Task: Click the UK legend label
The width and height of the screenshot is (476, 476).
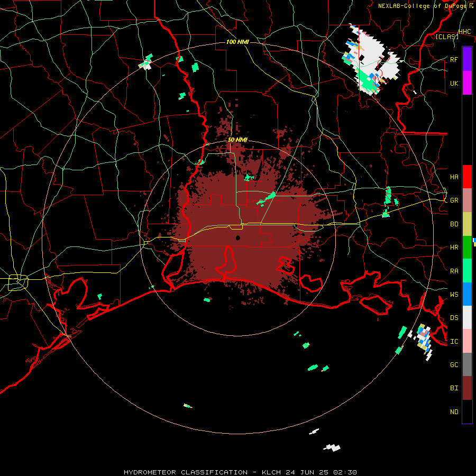Action: (454, 83)
